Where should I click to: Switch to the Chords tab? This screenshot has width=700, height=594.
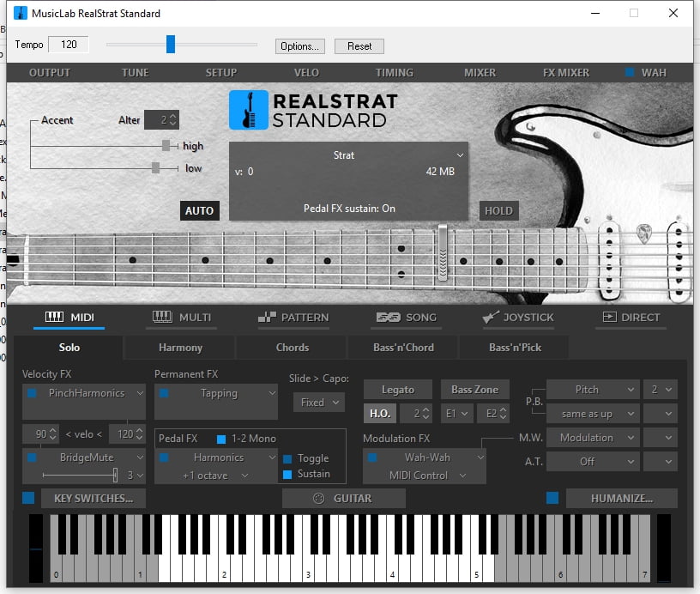click(x=292, y=348)
